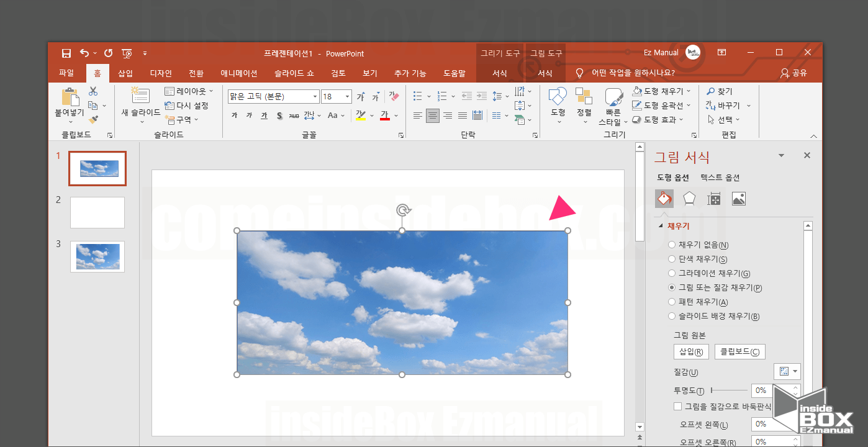Open Fill & Line paint bucket tab icon
The image size is (868, 447).
tap(664, 199)
